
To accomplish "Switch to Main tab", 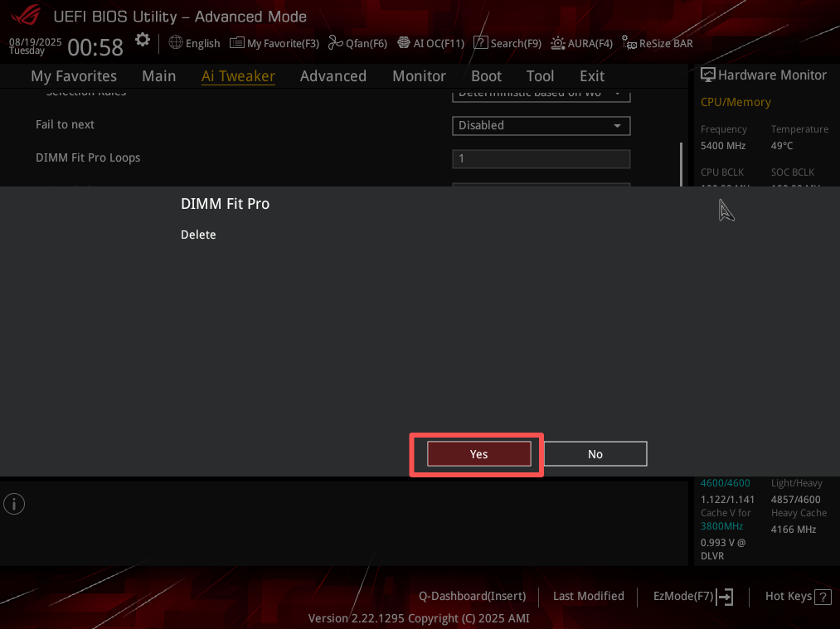I will tap(158, 76).
